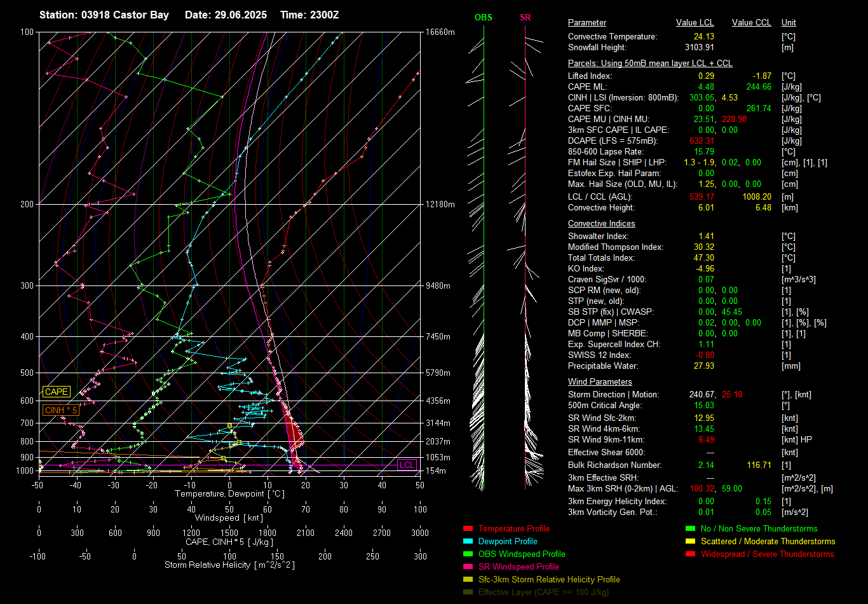
Task: Click the green 'OBS' wind column header
Action: click(484, 17)
